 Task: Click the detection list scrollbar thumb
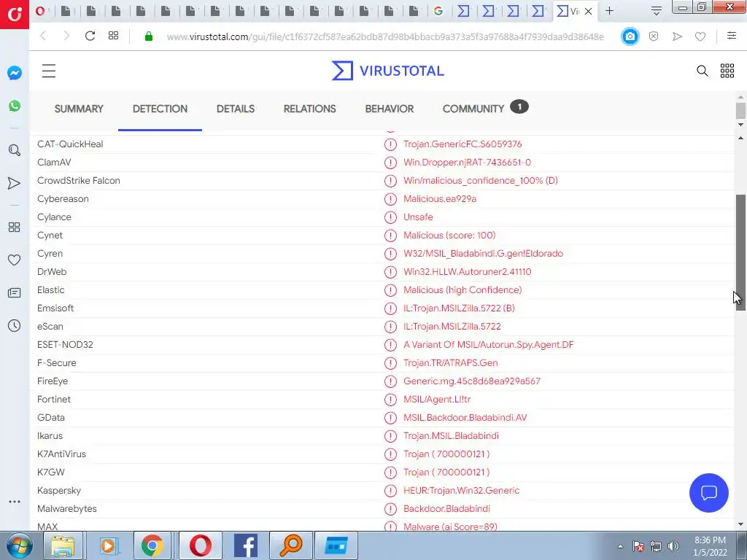pos(740,252)
